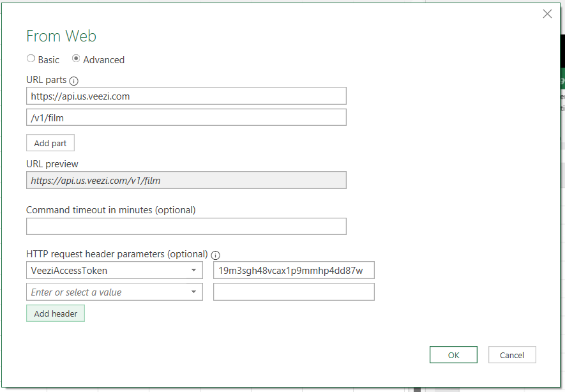Click the https://api.us.veezi.com URL field
Screen dimensions: 565x392
coord(186,95)
